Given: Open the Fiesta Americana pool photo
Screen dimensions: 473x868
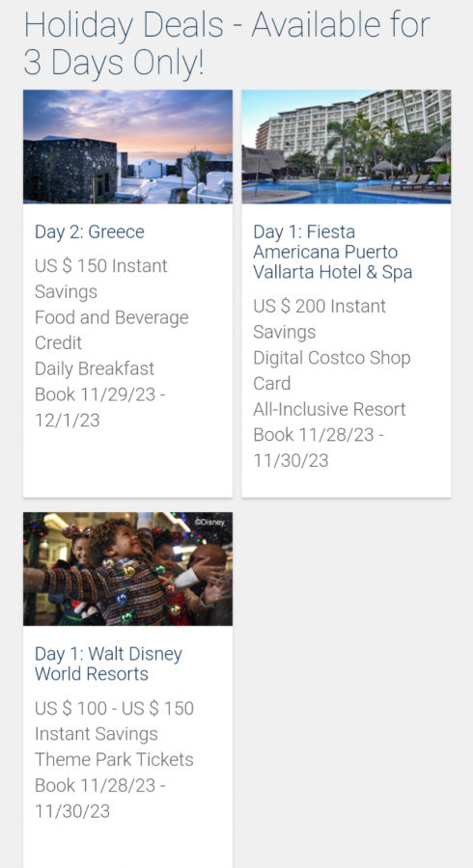Looking at the screenshot, I should [x=347, y=147].
